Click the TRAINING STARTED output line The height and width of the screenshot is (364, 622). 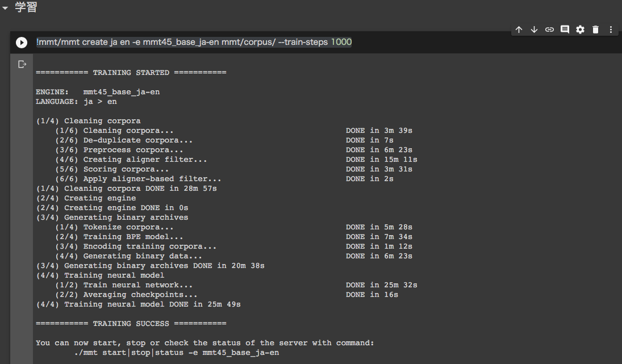[x=131, y=73]
